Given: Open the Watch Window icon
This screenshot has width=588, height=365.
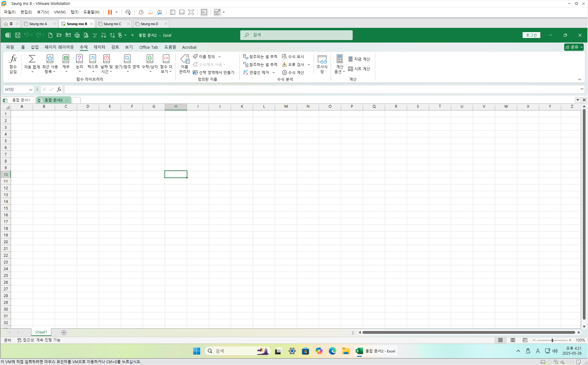Looking at the screenshot, I should [x=322, y=59].
